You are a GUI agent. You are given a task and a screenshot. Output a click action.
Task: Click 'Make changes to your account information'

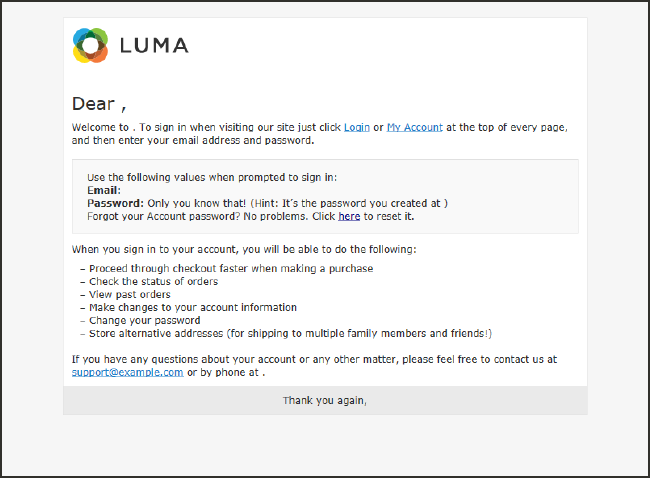coord(193,308)
